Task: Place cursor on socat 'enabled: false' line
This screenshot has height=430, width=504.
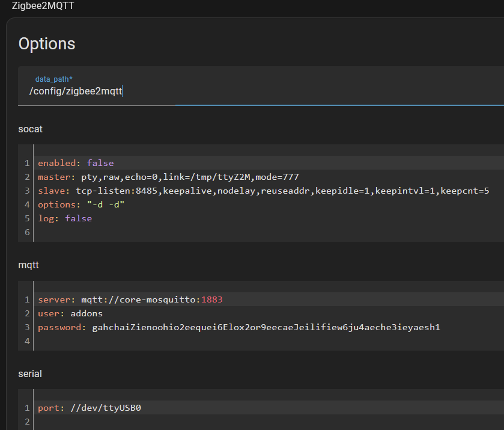Action: coord(76,163)
